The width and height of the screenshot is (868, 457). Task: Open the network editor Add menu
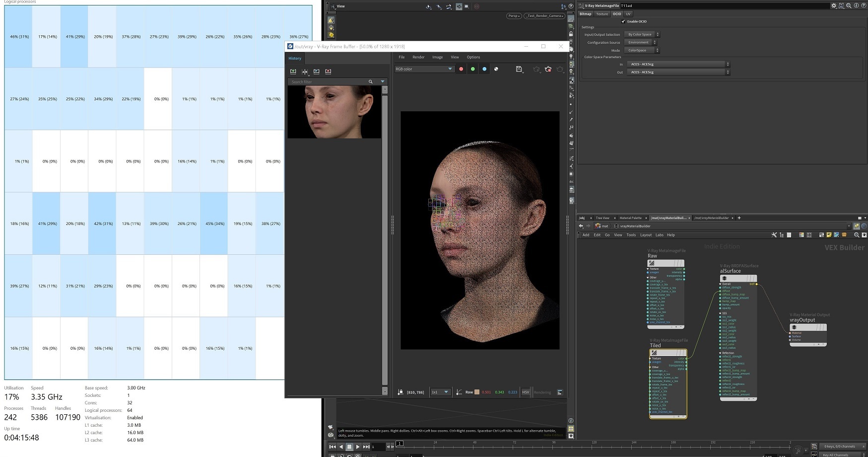pyautogui.click(x=586, y=235)
